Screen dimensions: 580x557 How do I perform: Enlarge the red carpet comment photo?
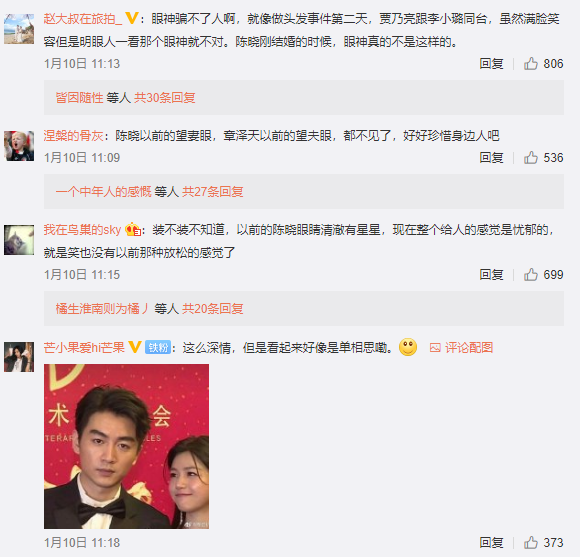[127, 446]
